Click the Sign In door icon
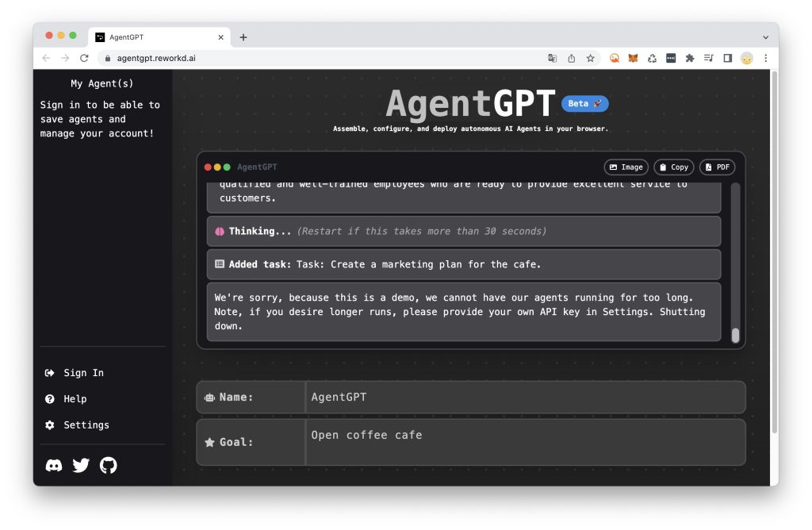Viewport: 812px width, 530px height. click(x=50, y=372)
